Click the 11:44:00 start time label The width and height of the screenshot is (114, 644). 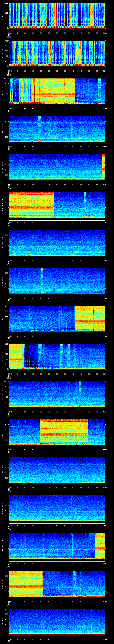(9, 601)
